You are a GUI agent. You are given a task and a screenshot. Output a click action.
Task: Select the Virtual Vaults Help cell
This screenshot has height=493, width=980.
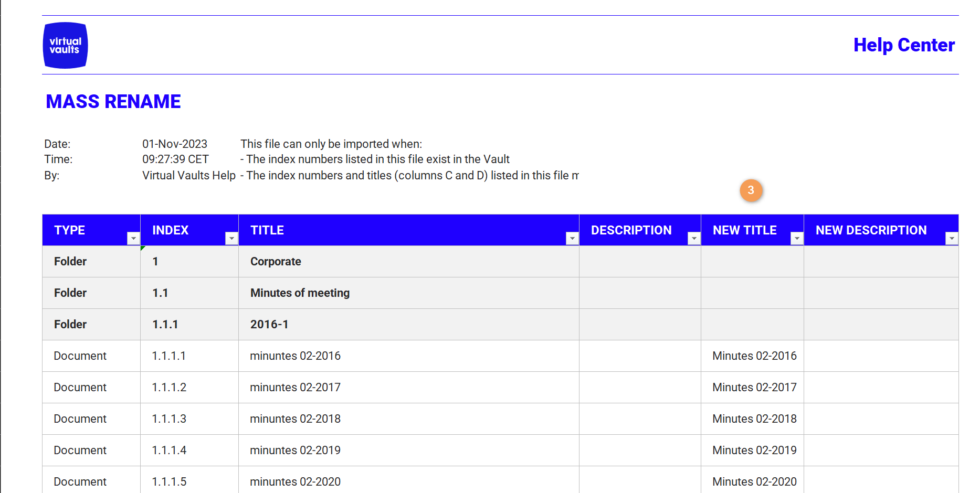point(189,175)
